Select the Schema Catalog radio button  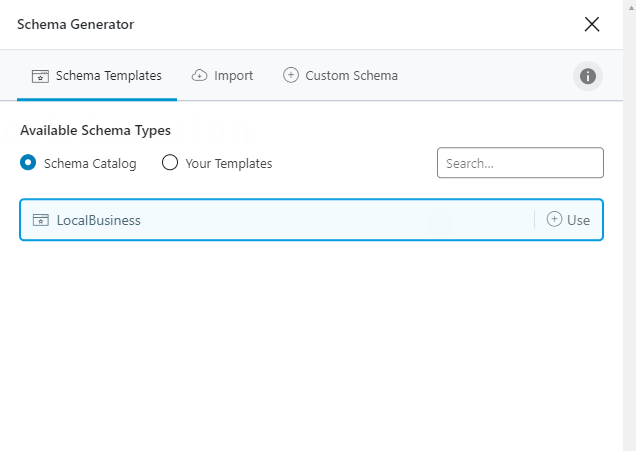[29, 163]
